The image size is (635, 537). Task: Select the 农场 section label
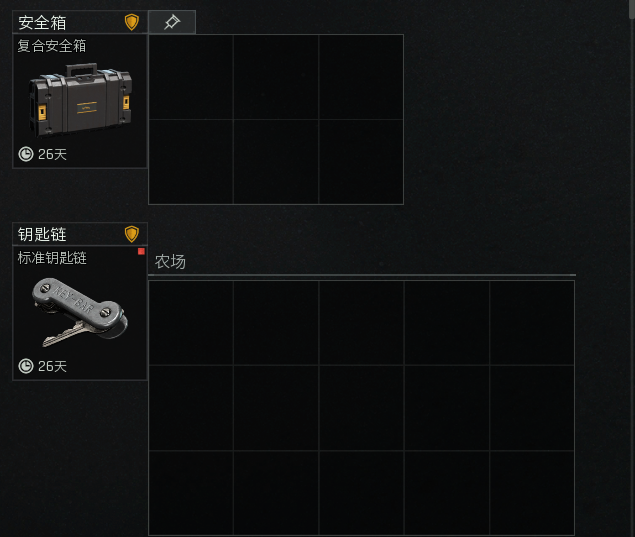170,262
